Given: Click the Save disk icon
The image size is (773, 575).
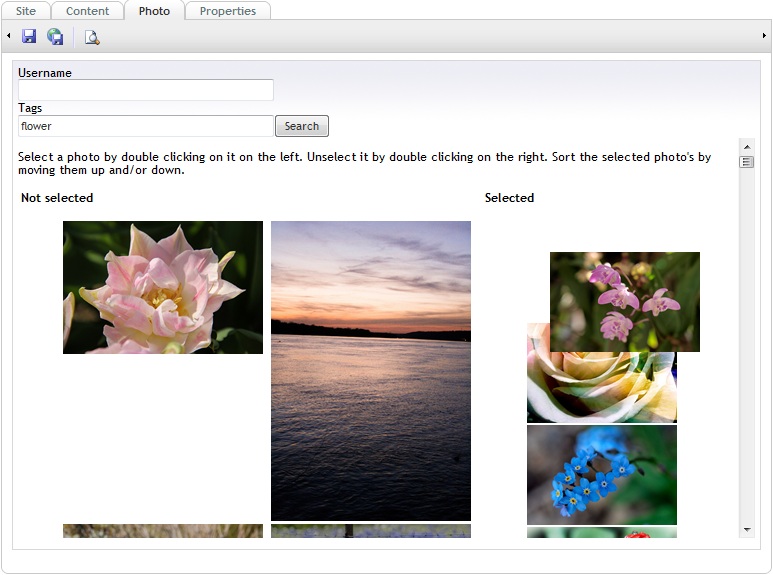Looking at the screenshot, I should tap(29, 36).
